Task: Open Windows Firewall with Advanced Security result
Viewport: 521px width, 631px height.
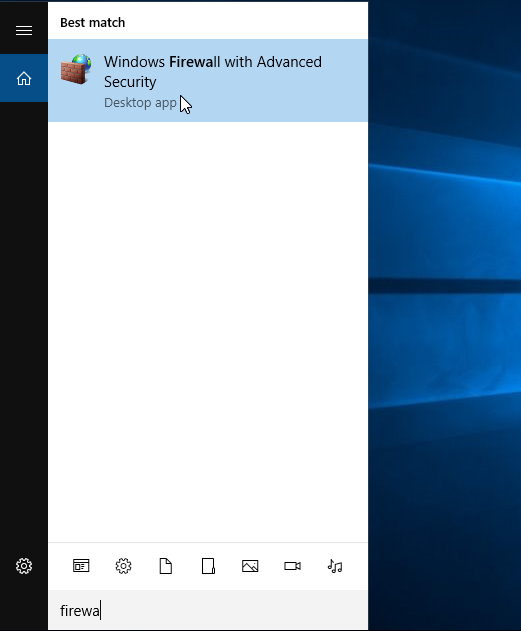Action: (208, 80)
